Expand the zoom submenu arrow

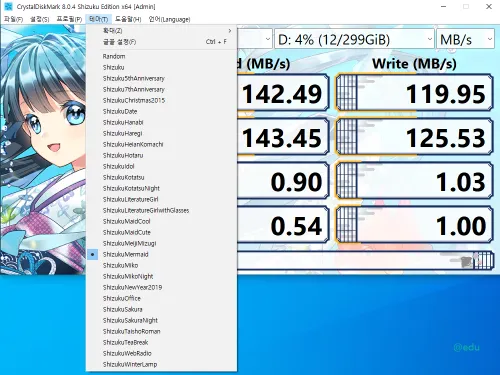(230, 31)
